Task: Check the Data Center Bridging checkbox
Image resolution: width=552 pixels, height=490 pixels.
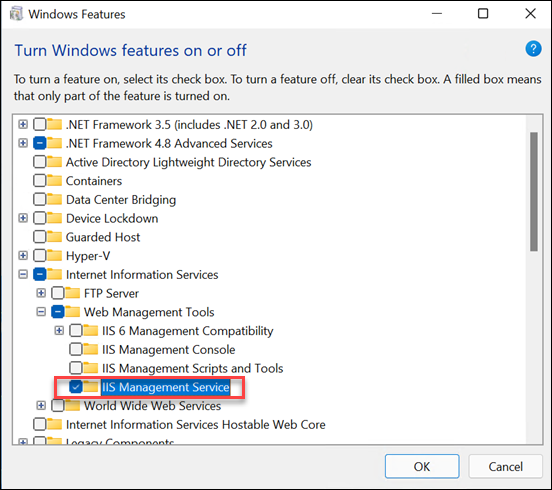Action: (39, 200)
